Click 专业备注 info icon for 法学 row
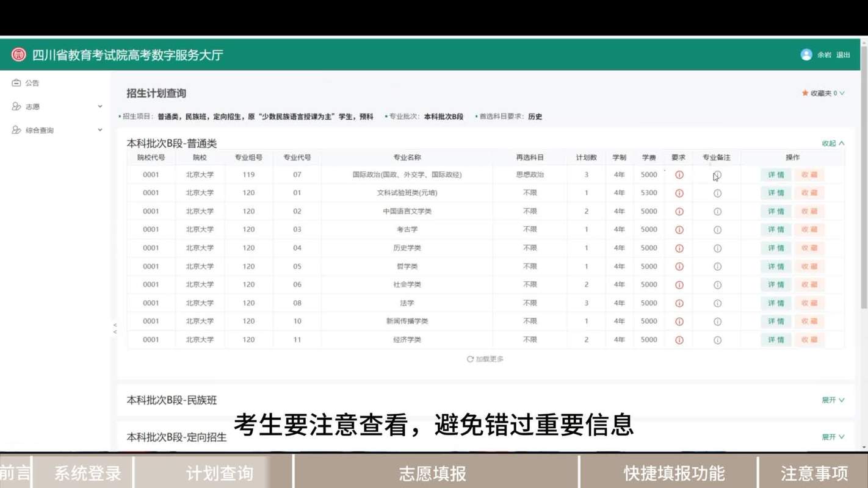 pos(717,303)
